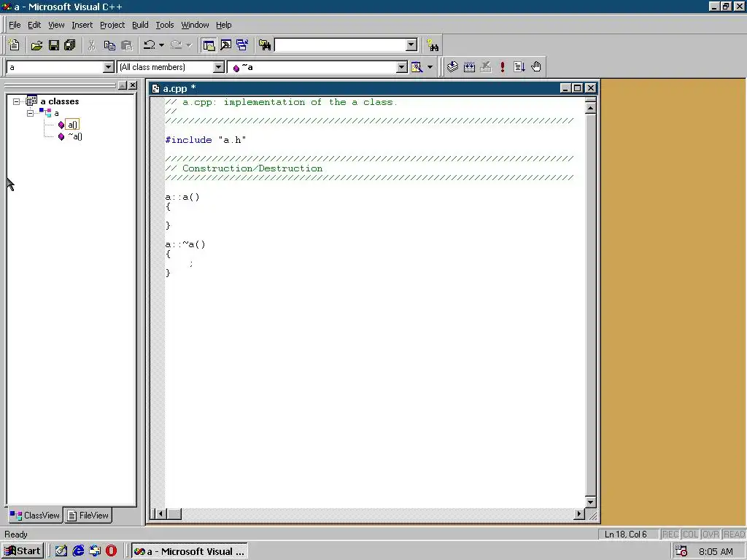The height and width of the screenshot is (560, 747).
Task: Click the Paste clipboard icon
Action: (127, 45)
